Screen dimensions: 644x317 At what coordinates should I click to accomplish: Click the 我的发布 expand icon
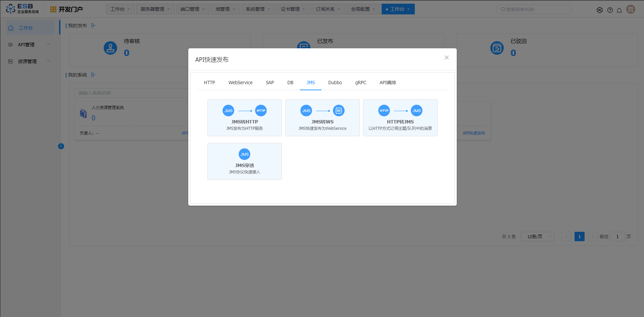pyautogui.click(x=93, y=25)
